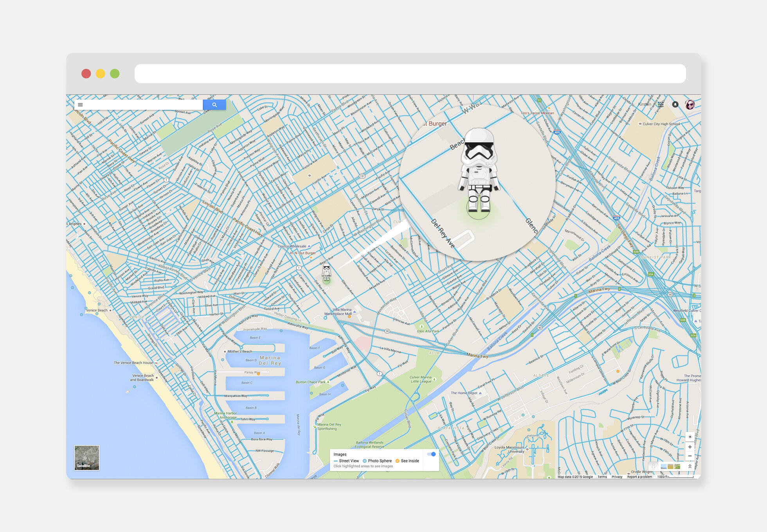Click Tito's Tacos Mexican label
Image resolution: width=767 pixels, height=532 pixels.
tap(537, 113)
